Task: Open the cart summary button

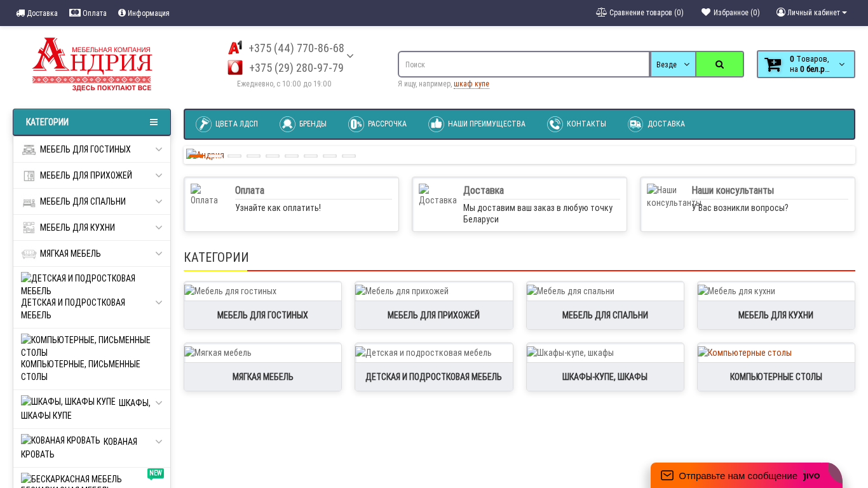Action: pos(806,64)
